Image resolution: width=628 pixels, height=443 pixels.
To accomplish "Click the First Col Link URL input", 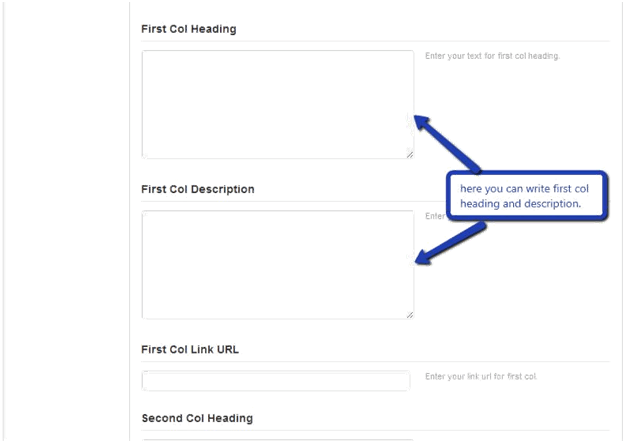I will pyautogui.click(x=276, y=381).
